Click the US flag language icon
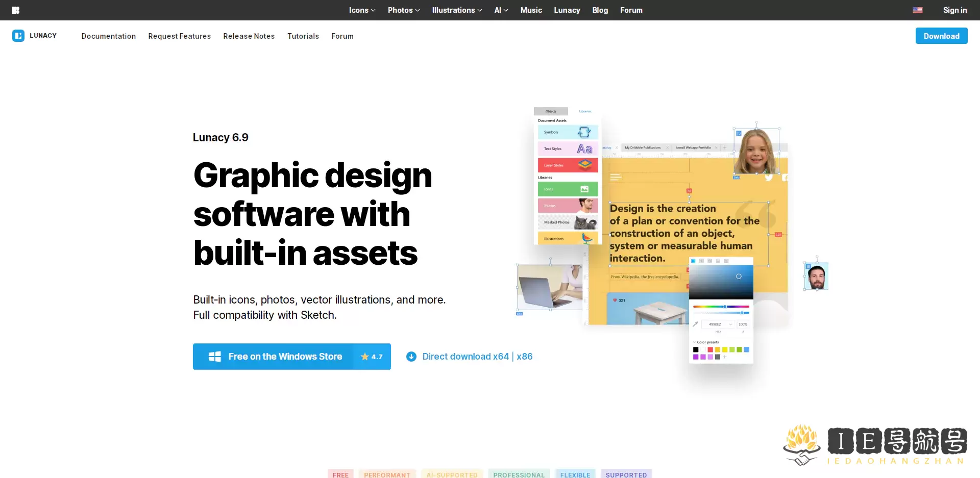The height and width of the screenshot is (478, 980). [x=918, y=10]
